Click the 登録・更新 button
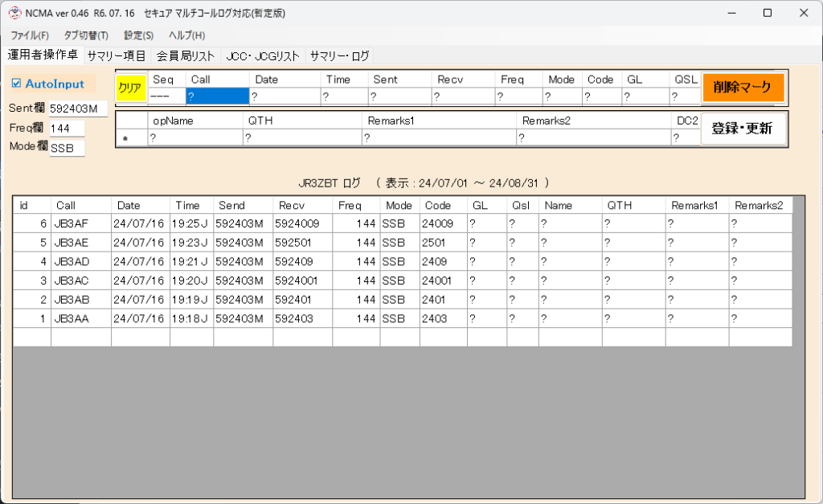 pos(743,129)
